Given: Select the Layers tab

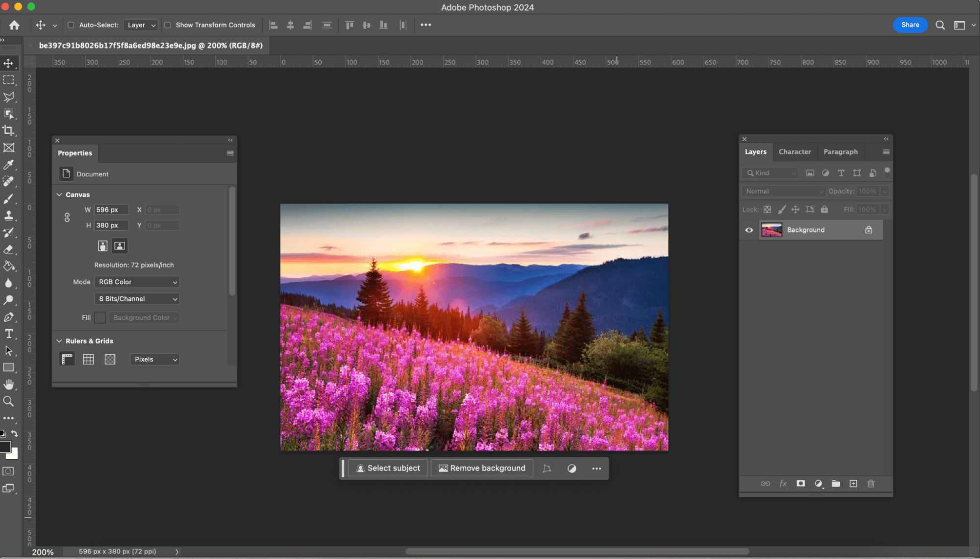Looking at the screenshot, I should coord(755,152).
